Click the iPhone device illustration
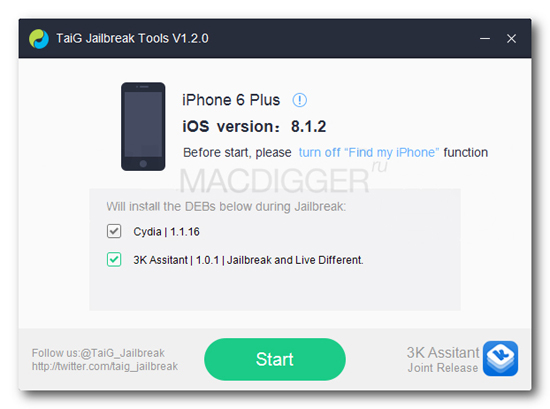Image resolution: width=550 pixels, height=409 pixels. [x=143, y=127]
